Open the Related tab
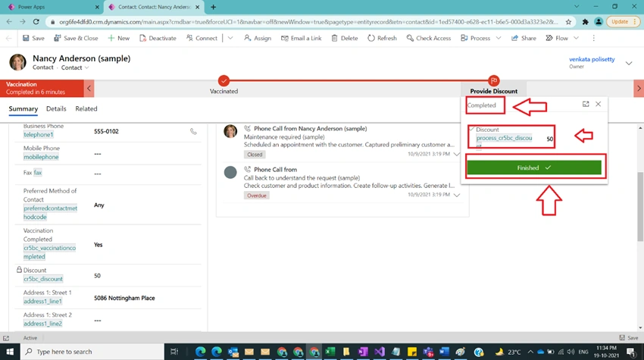 [86, 109]
